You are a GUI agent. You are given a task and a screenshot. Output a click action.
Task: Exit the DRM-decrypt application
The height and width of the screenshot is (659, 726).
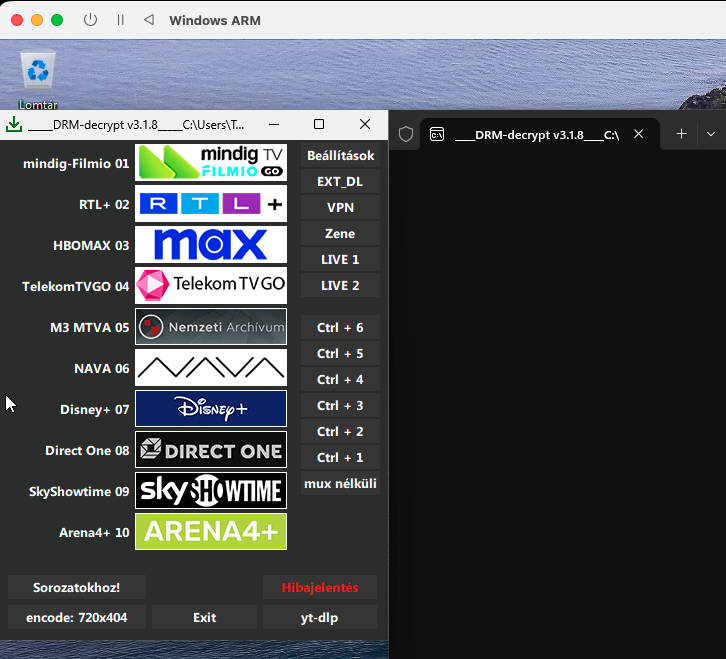click(205, 617)
